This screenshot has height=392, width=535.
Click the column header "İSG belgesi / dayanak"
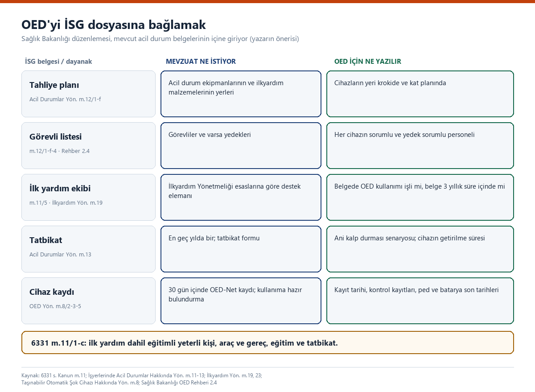coord(58,62)
